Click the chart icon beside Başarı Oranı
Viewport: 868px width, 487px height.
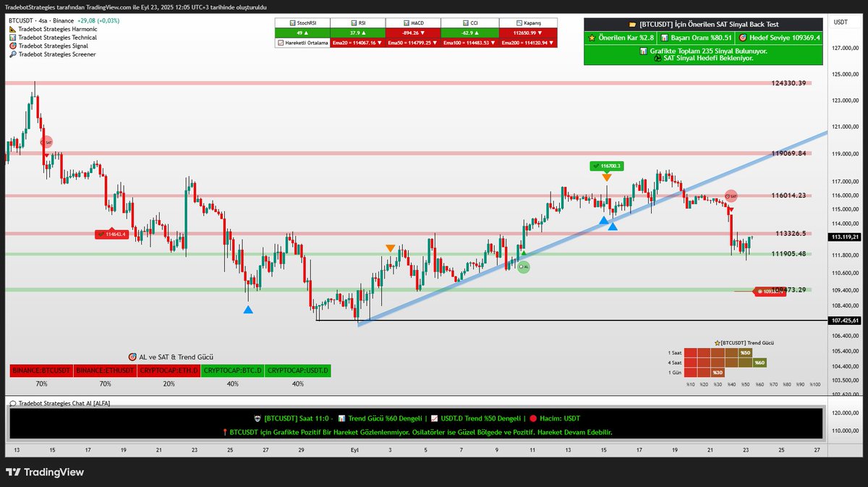coord(663,37)
